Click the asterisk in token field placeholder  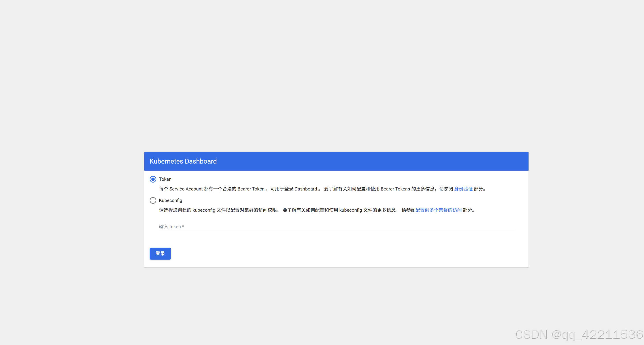(183, 226)
